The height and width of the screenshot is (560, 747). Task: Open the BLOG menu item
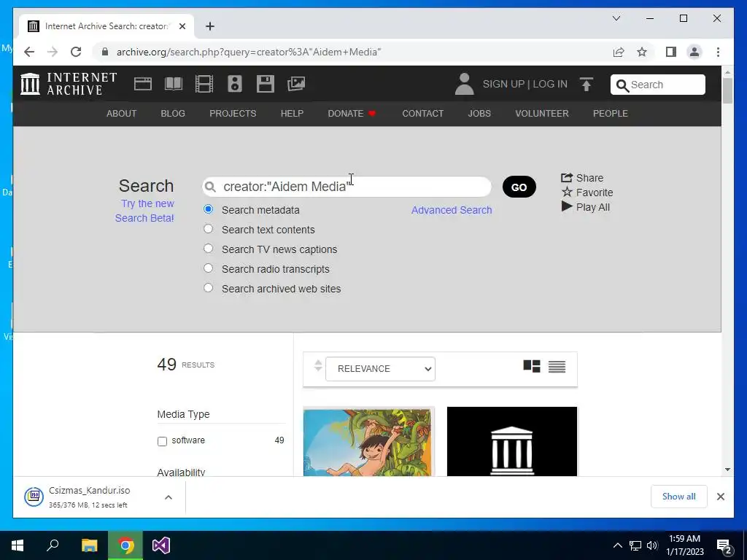[x=173, y=113]
